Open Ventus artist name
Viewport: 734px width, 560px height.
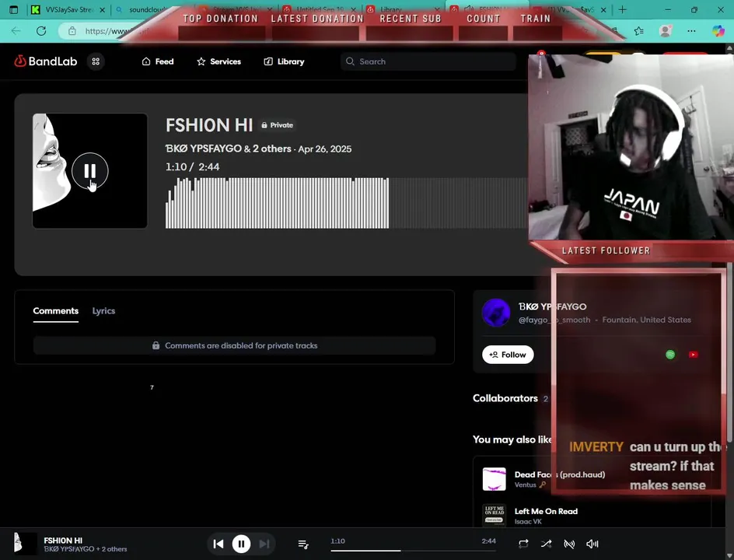tap(525, 485)
